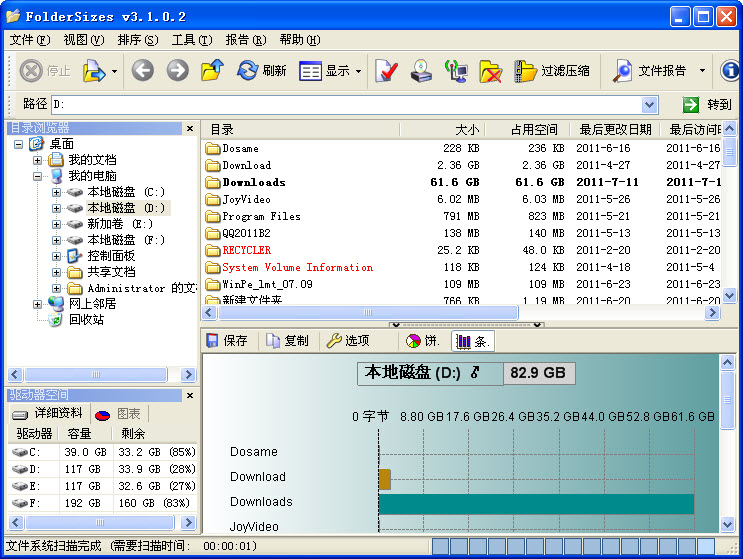Click the 刷新 refresh button

261,70
